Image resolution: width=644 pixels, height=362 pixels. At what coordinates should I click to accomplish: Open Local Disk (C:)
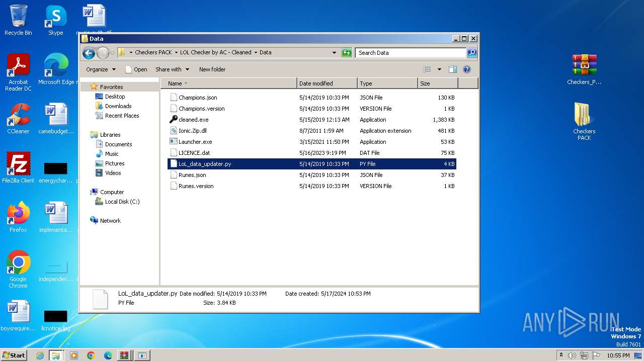[x=122, y=202]
